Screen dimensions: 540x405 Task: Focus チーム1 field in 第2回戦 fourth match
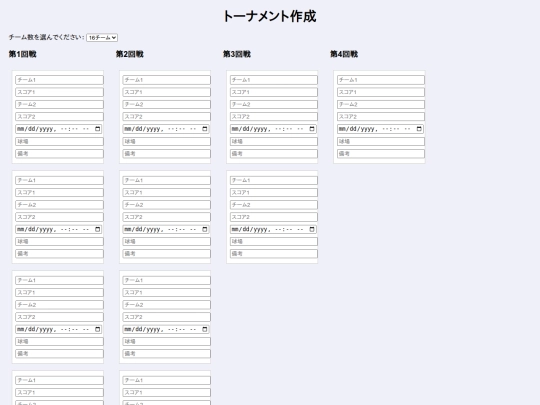[x=167, y=380]
